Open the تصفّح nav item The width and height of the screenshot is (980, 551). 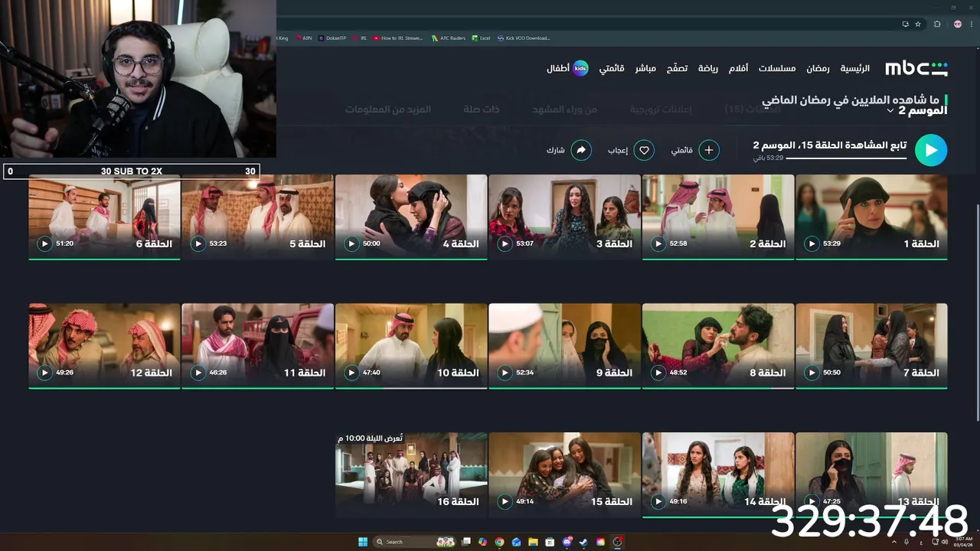coord(677,68)
